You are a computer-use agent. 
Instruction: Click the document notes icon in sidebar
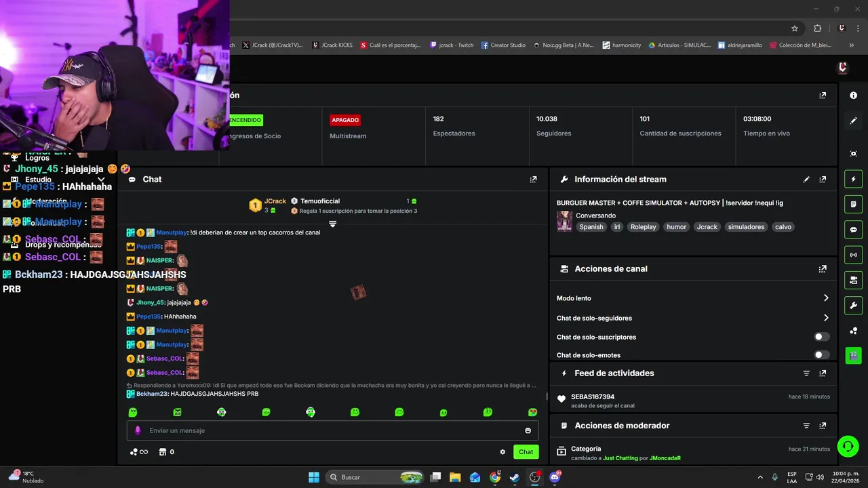(853, 204)
